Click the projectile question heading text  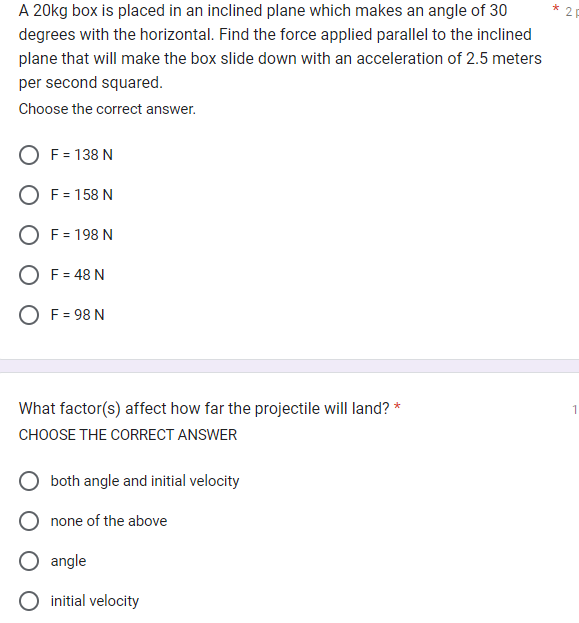[x=204, y=408]
